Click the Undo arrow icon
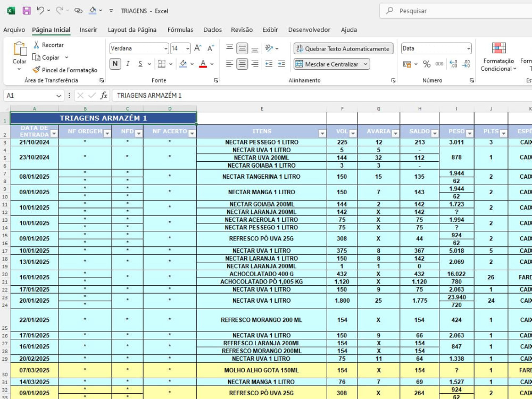532x399 pixels. tap(40, 11)
